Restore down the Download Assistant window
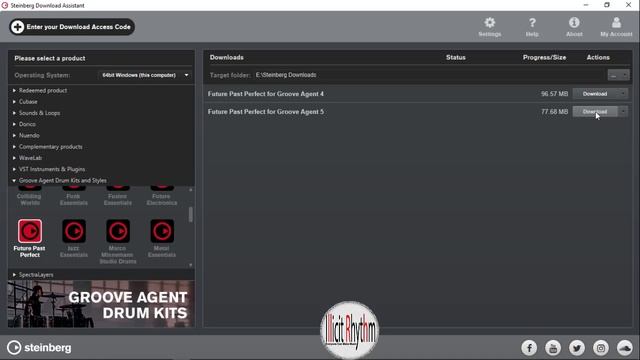 [x=607, y=5]
